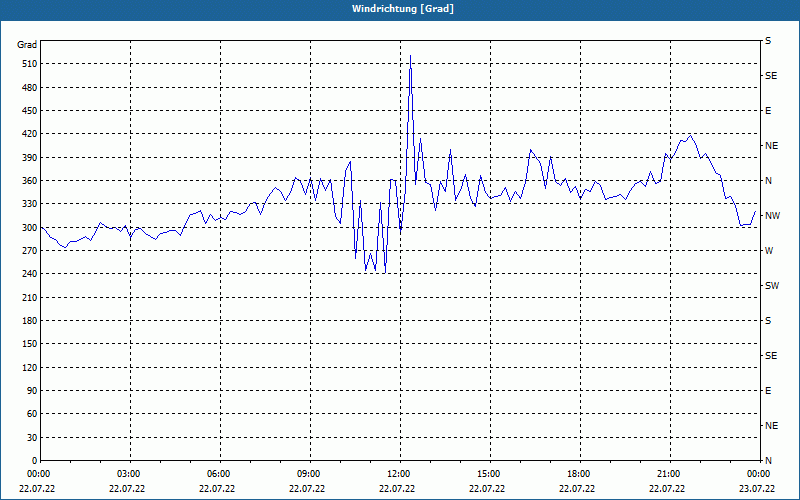800x500 pixels.
Task: Click the 18:00 time axis label
Action: pyautogui.click(x=579, y=474)
